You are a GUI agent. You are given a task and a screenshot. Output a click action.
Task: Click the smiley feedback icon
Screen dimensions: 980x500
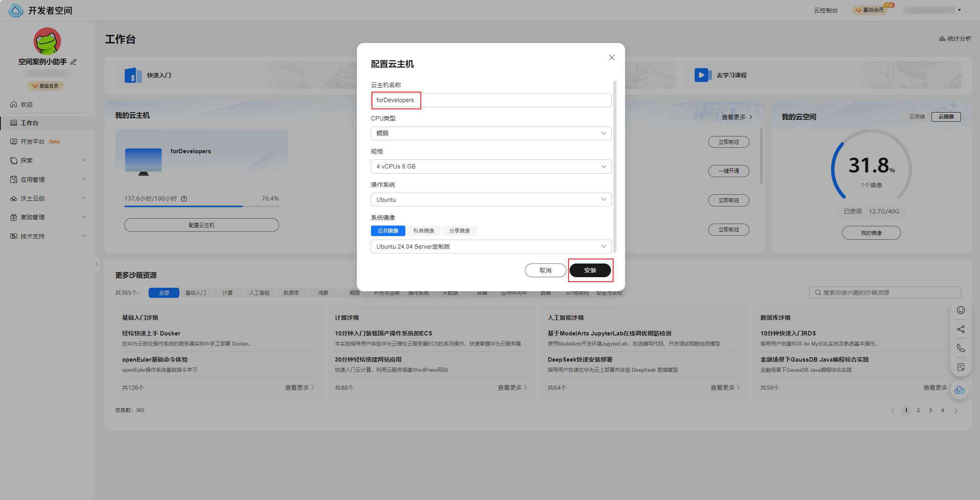960,310
